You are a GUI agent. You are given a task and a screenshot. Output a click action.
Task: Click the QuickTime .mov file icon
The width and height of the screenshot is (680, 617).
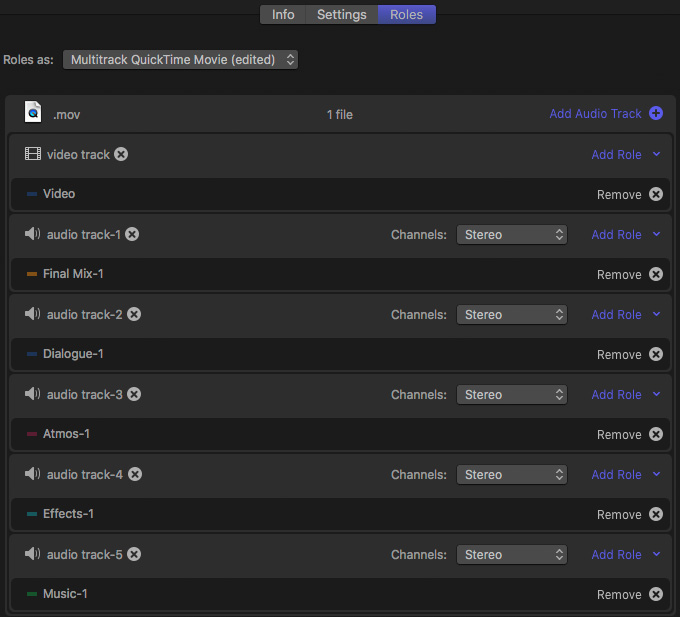(x=33, y=112)
